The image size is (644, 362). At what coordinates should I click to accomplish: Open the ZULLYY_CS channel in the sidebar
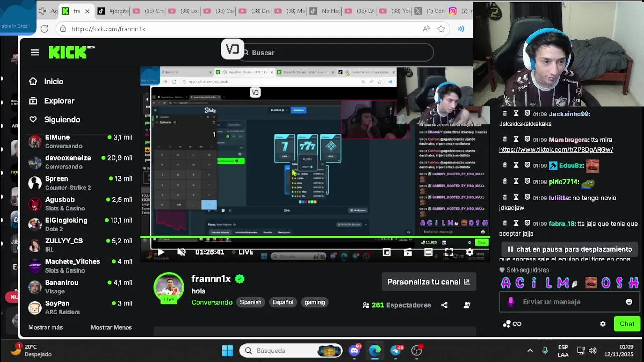pyautogui.click(x=80, y=245)
